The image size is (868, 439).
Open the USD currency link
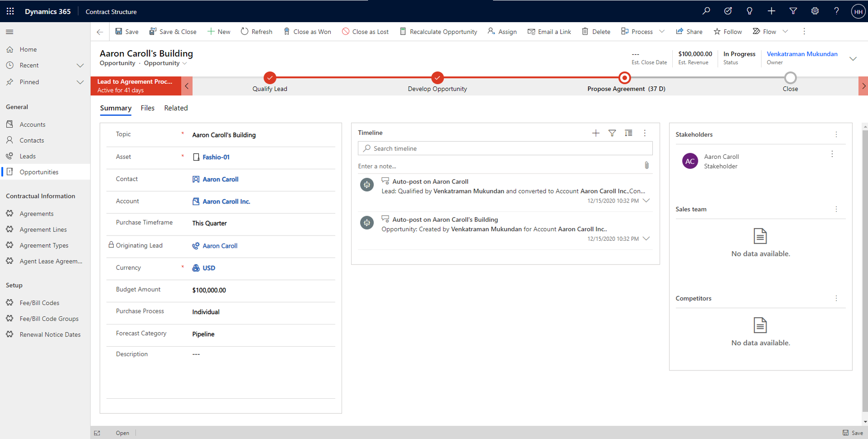209,268
